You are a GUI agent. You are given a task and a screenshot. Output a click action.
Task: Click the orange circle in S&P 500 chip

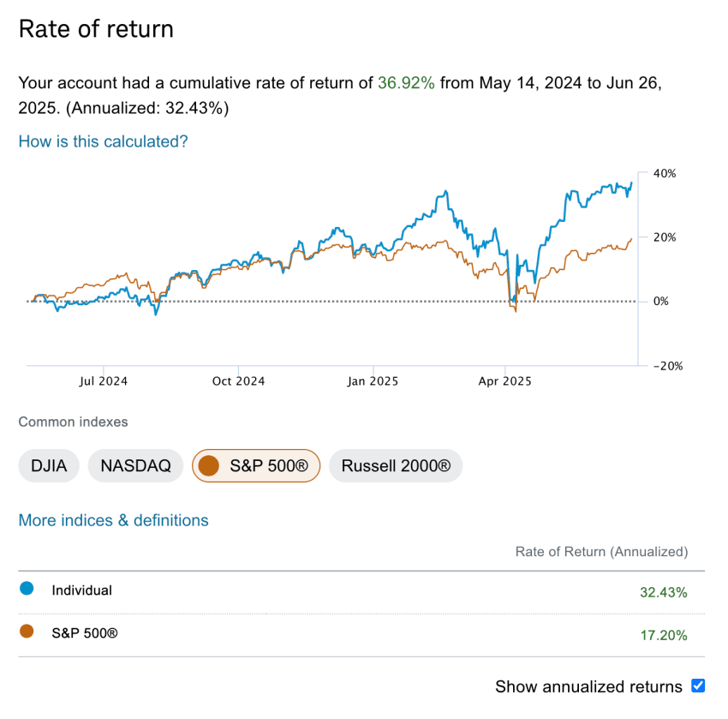pyautogui.click(x=208, y=466)
